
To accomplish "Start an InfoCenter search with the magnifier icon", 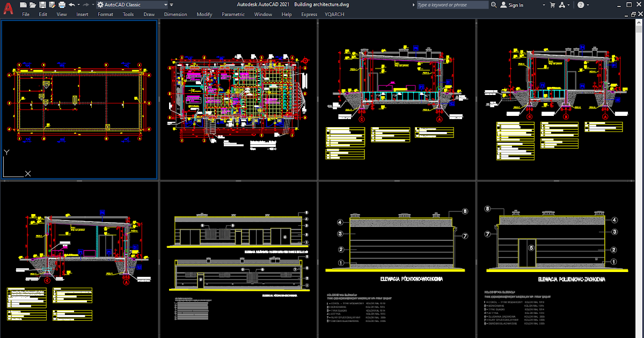I will click(494, 4).
